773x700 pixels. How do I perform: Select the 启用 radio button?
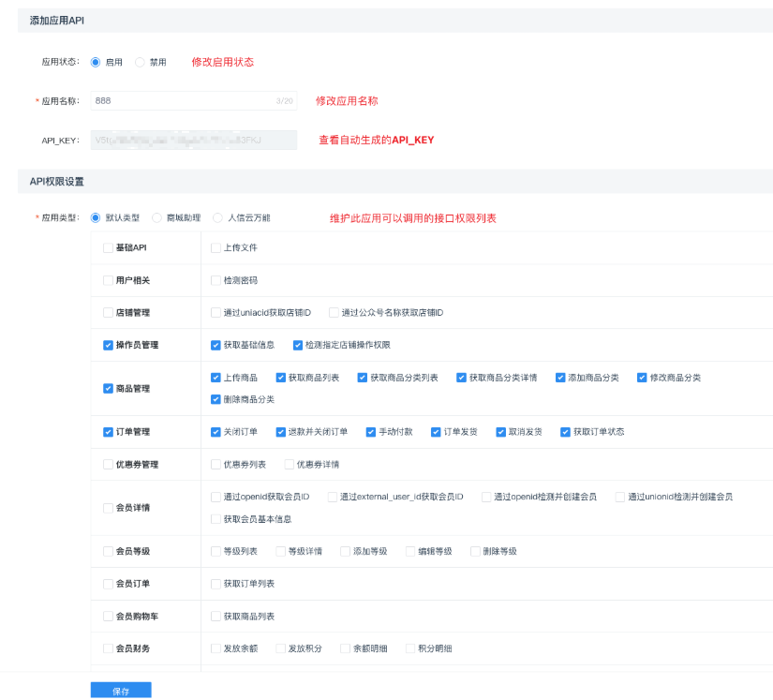pyautogui.click(x=96, y=63)
